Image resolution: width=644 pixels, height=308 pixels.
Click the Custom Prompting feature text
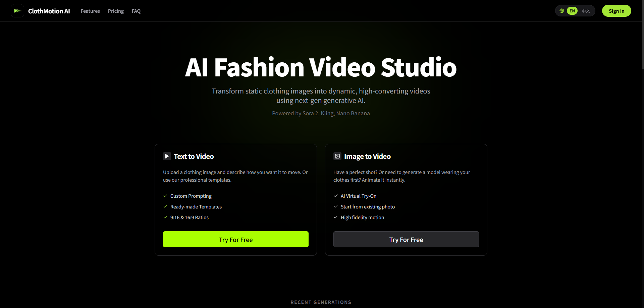click(x=191, y=196)
